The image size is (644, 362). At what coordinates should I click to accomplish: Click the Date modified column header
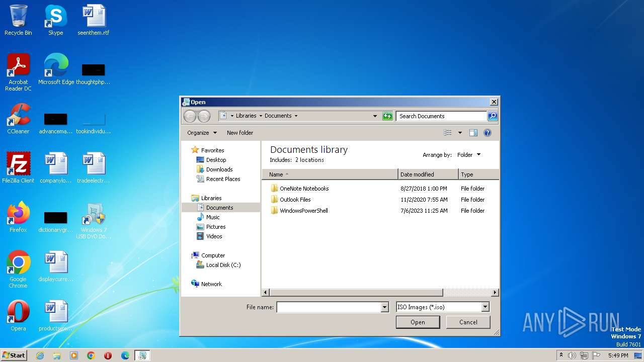[428, 174]
